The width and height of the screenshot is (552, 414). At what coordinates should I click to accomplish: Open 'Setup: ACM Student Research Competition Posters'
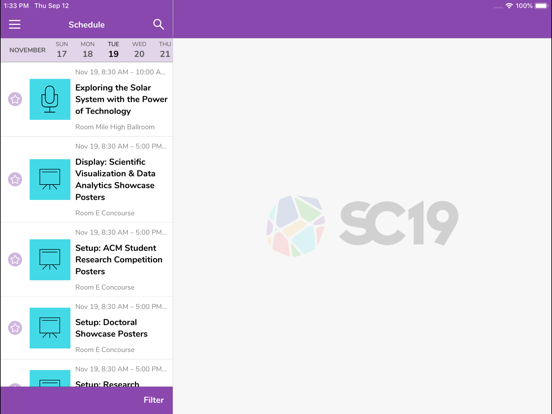pyautogui.click(x=119, y=260)
